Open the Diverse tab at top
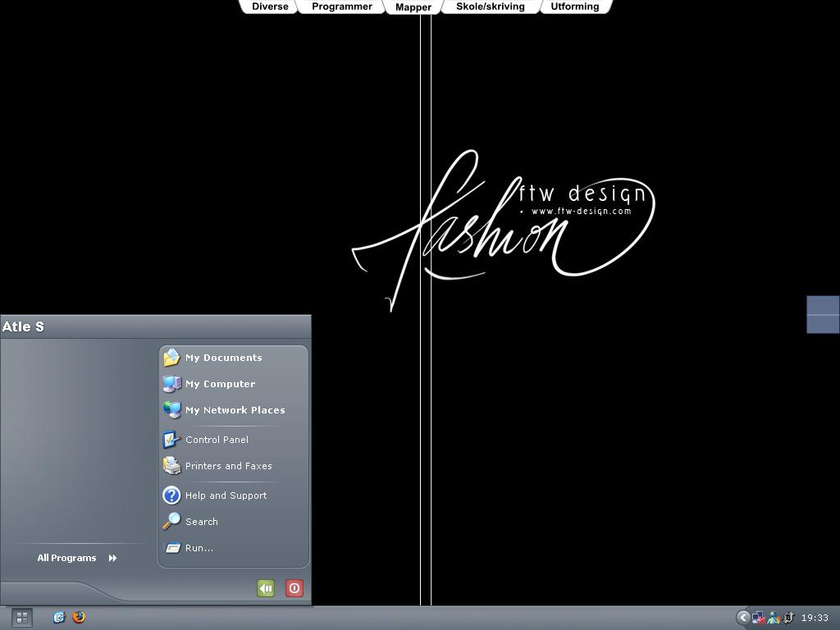 (x=270, y=7)
